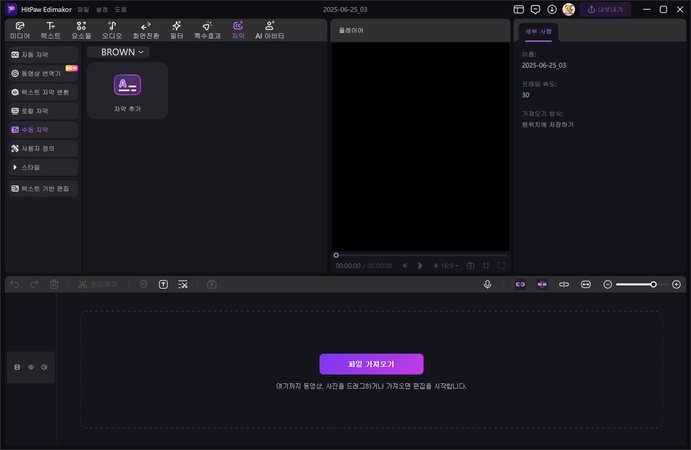Click the 자막 추가 (add subtitle) icon

tap(127, 85)
